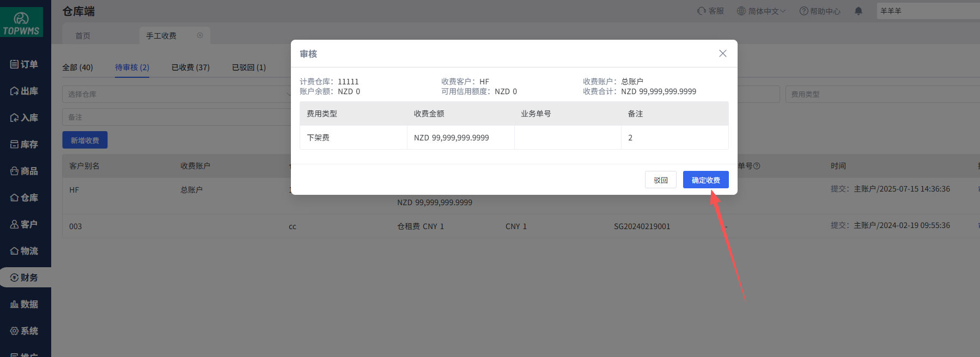
Task: Click the 新增收费 add charge button
Action: 85,140
